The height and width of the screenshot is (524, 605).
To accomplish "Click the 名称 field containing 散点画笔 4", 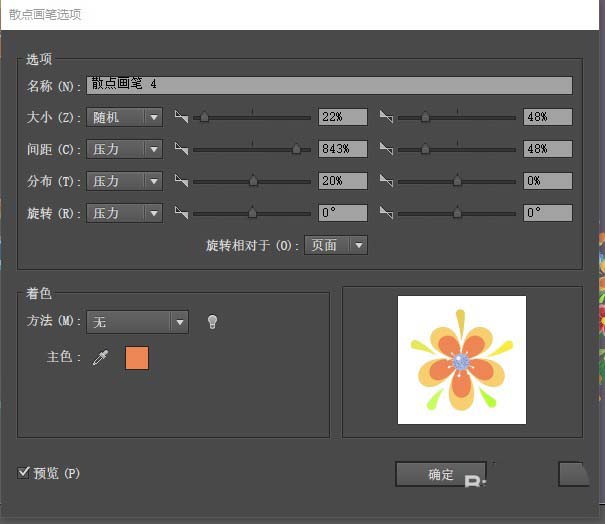I will tap(329, 85).
